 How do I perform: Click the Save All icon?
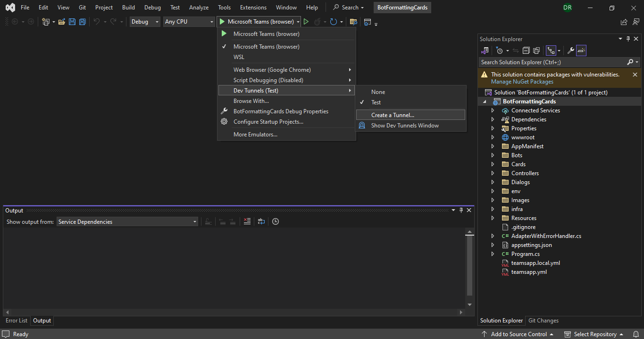click(x=83, y=22)
